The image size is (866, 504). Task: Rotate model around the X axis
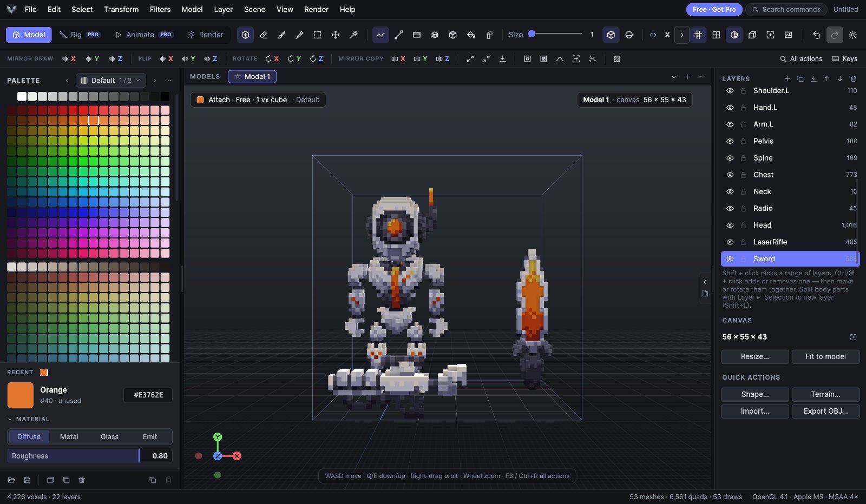[x=272, y=58]
